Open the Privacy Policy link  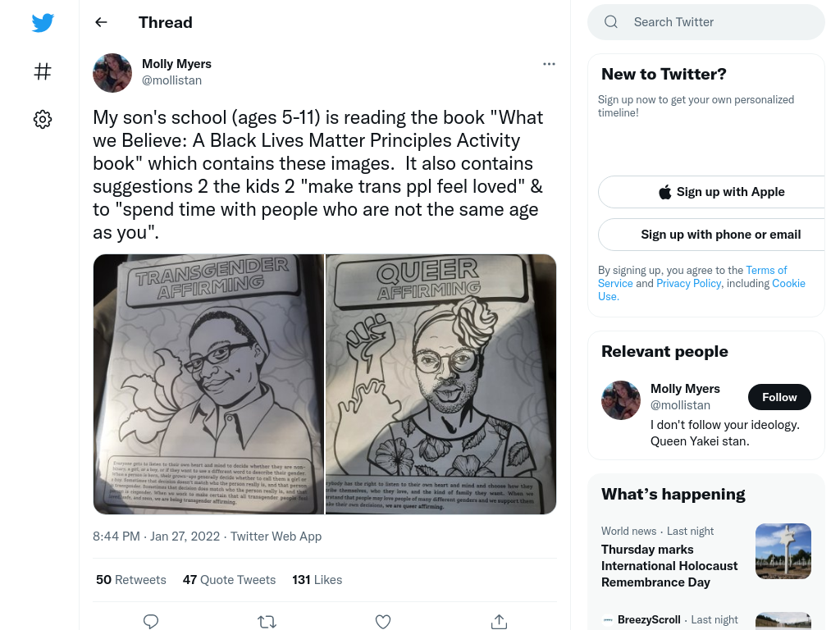coord(688,283)
